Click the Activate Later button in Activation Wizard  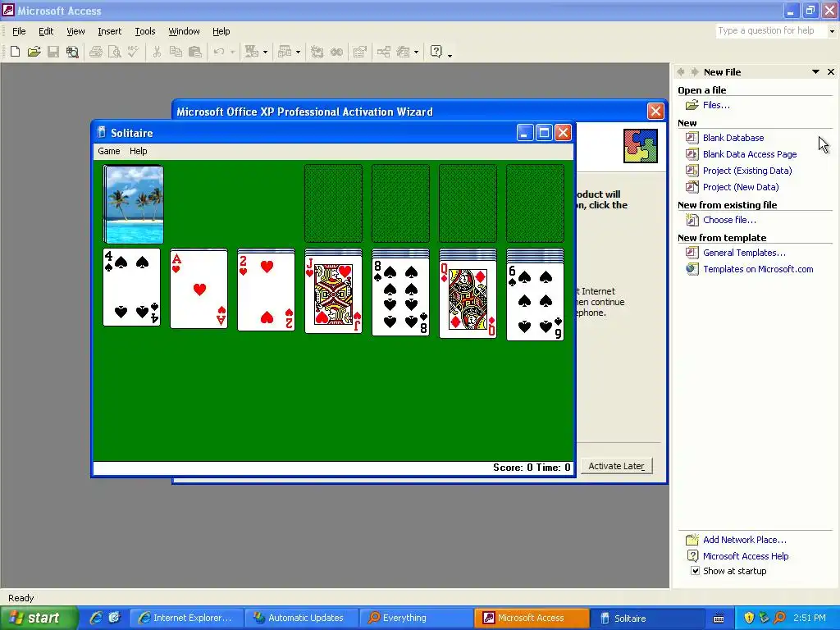tap(616, 466)
